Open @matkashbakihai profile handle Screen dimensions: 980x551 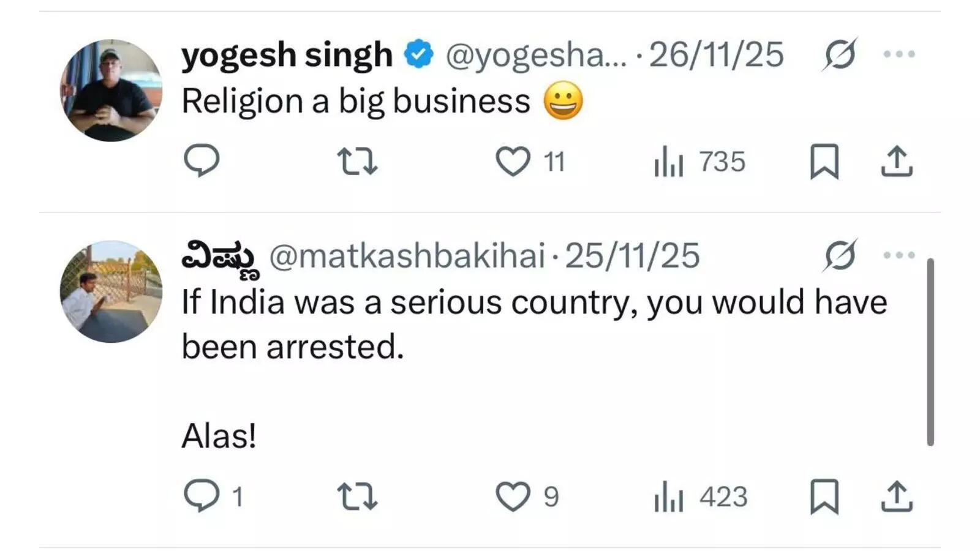pyautogui.click(x=407, y=255)
